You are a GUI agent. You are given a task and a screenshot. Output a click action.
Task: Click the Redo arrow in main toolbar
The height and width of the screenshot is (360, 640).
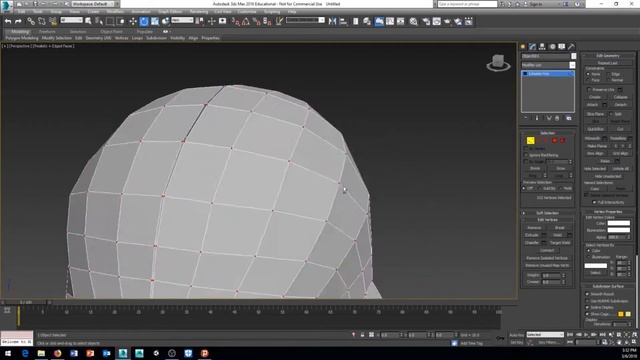pyautogui.click(x=18, y=21)
